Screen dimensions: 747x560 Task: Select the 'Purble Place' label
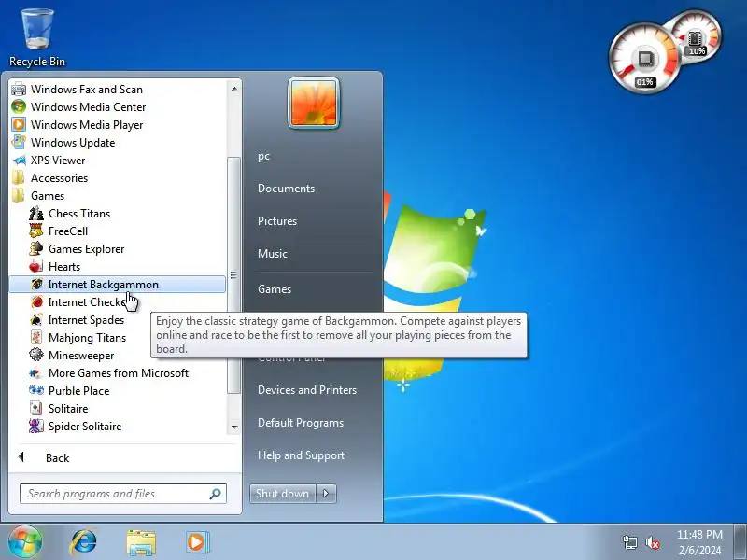[x=79, y=391]
